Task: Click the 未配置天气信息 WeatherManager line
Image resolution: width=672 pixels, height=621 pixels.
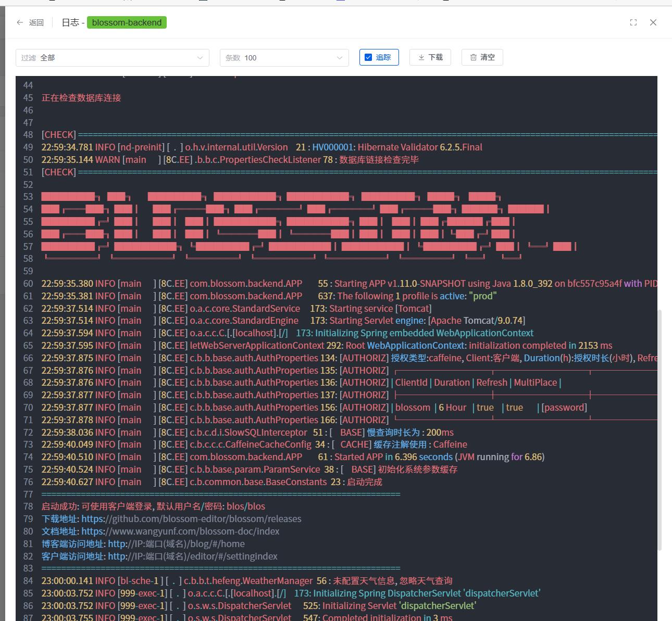Action: pos(247,581)
